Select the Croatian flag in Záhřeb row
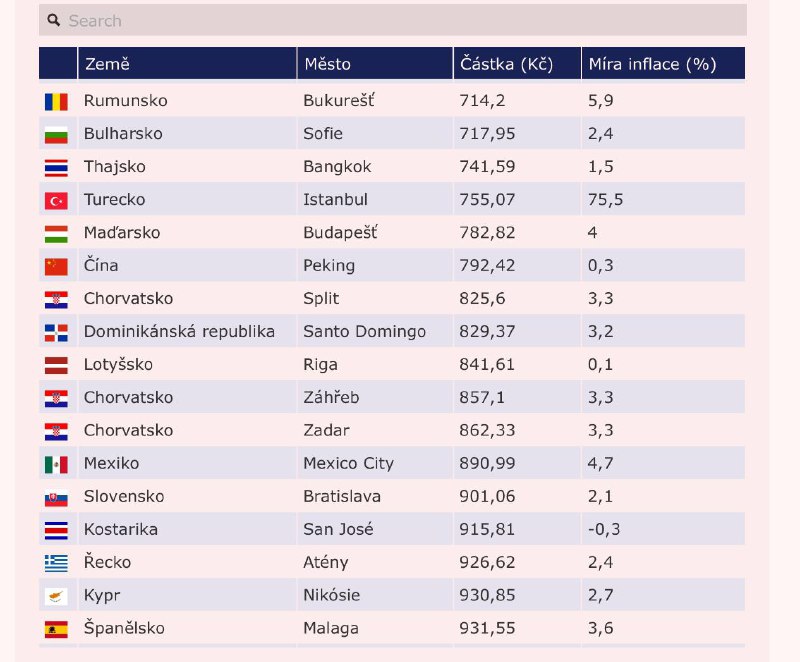 coord(56,398)
